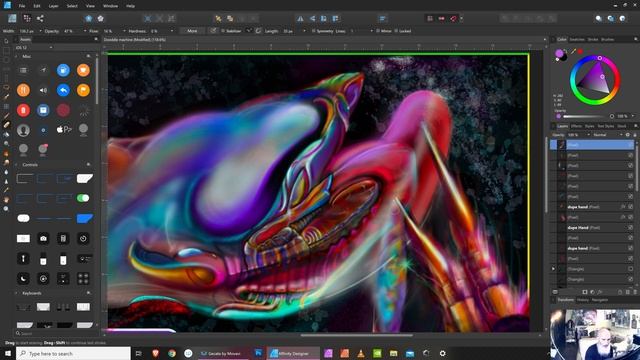Click the color picker eyedropper in Color panel

[x=573, y=52]
